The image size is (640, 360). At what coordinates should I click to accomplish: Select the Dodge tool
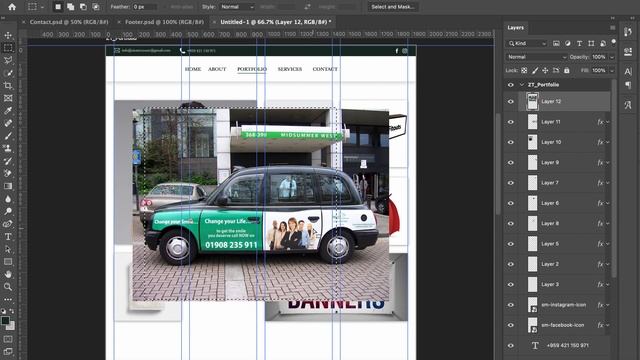coord(8,211)
